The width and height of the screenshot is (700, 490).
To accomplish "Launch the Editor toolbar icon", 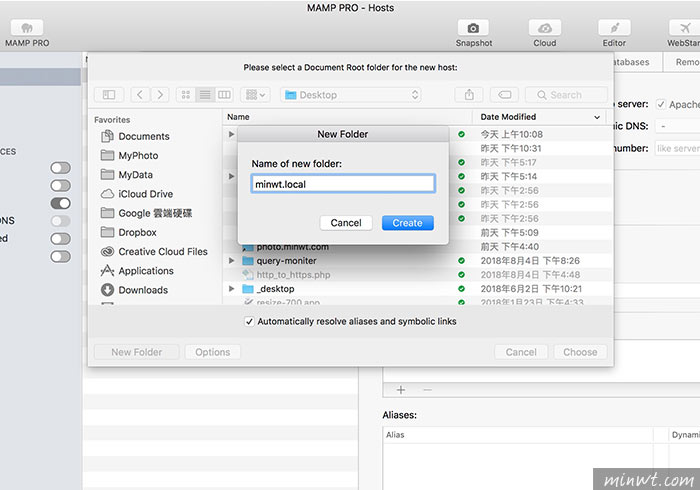I will tap(614, 28).
